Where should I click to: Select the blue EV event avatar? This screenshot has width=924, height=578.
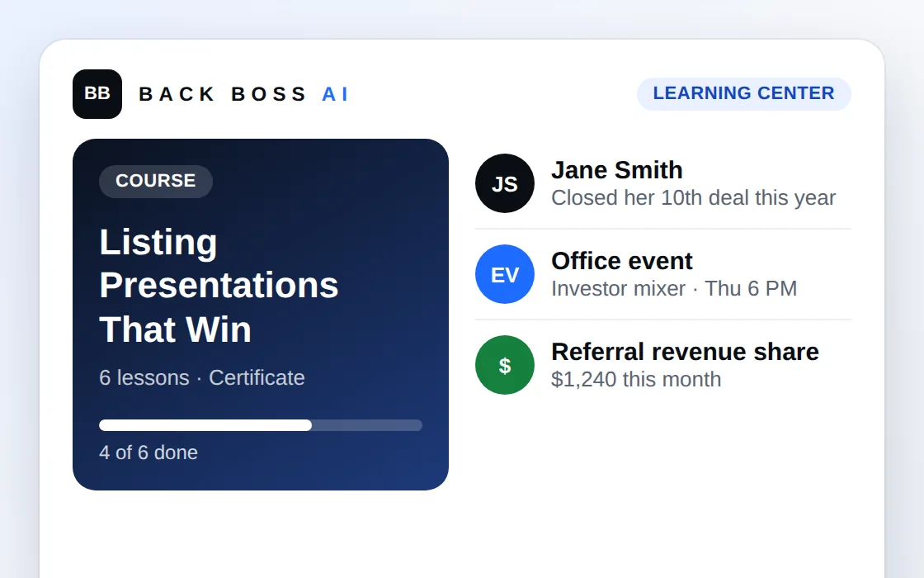[504, 274]
